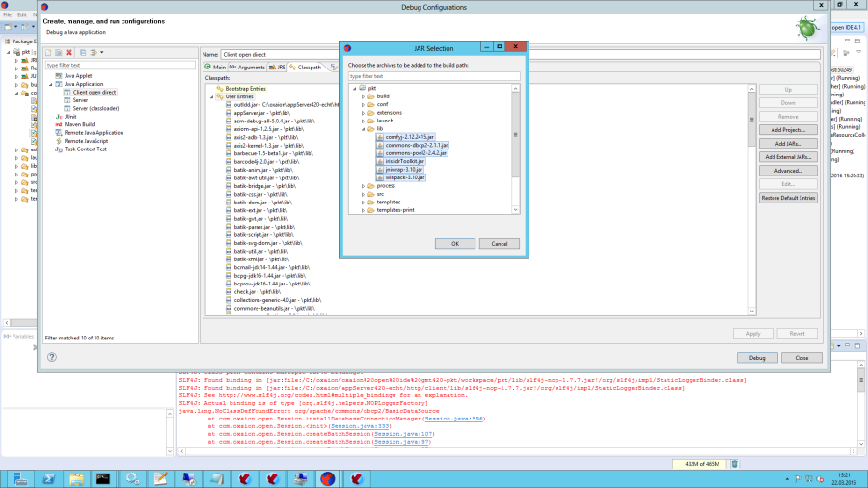Click Restore Default Entries button
The image size is (868, 488).
788,198
